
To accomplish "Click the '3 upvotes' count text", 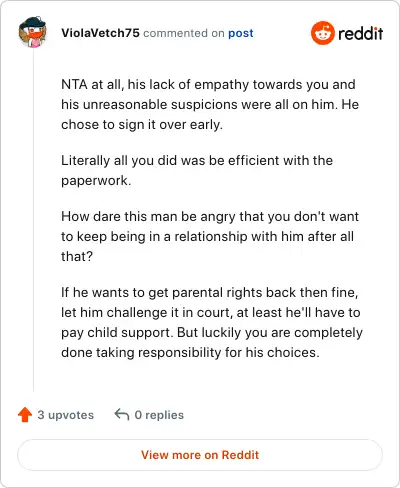I will click(x=66, y=415).
